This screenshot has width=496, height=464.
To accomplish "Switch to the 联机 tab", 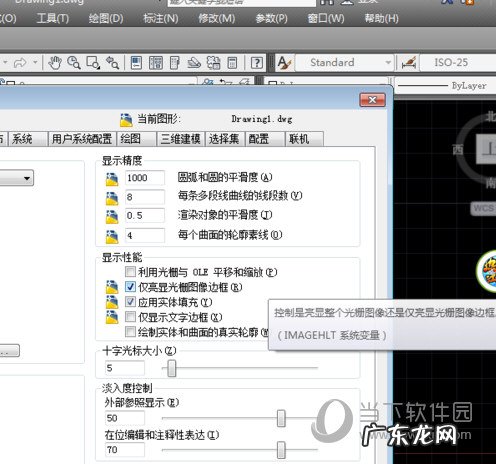I will [x=304, y=139].
